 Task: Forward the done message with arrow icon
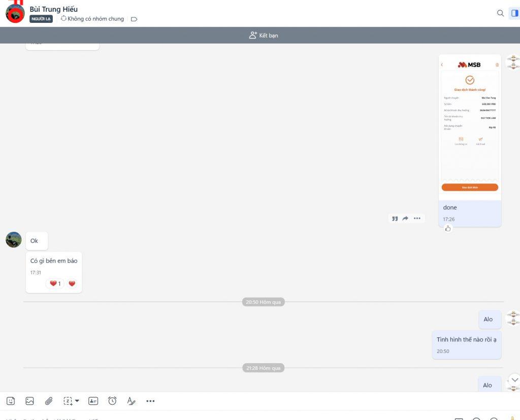point(405,219)
